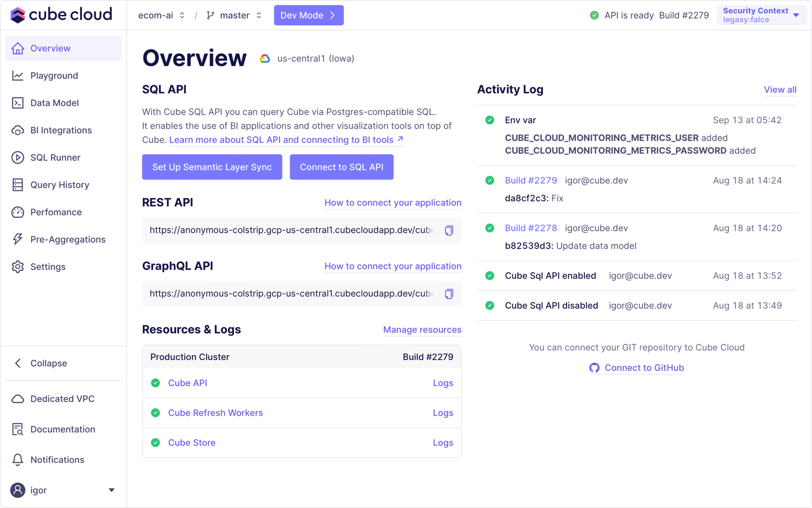This screenshot has height=508, width=812.
Task: Click the git branch icon beside master
Action: pos(210,15)
